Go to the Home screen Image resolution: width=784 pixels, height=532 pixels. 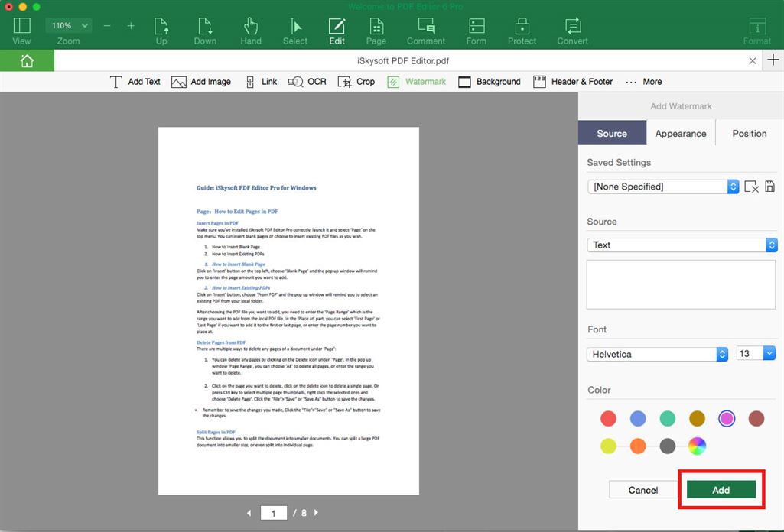tap(27, 61)
